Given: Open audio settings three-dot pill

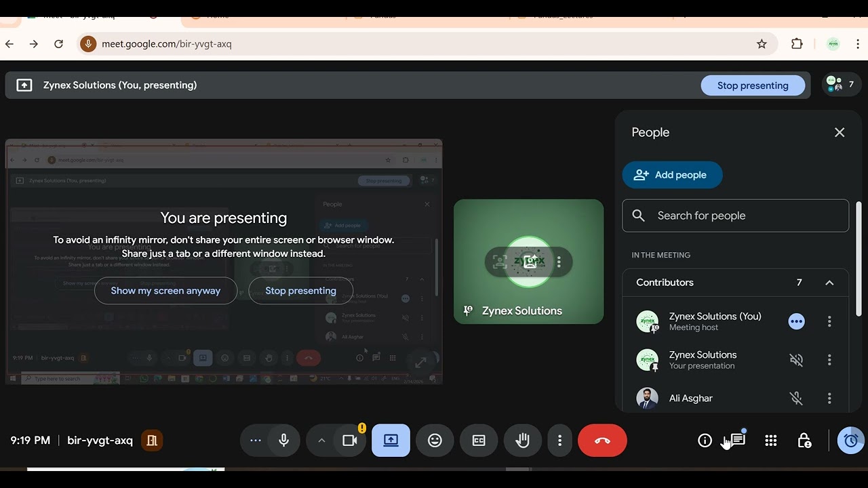Looking at the screenshot, I should tap(255, 441).
